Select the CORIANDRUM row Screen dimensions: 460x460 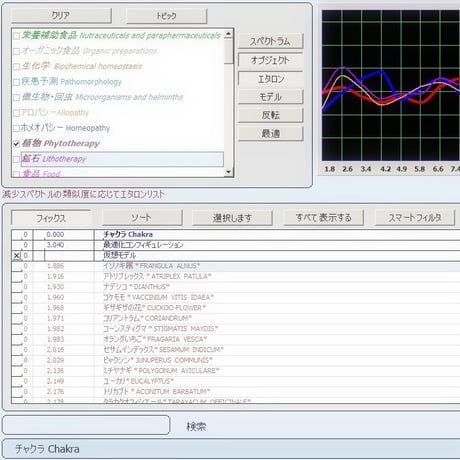tap(235, 318)
